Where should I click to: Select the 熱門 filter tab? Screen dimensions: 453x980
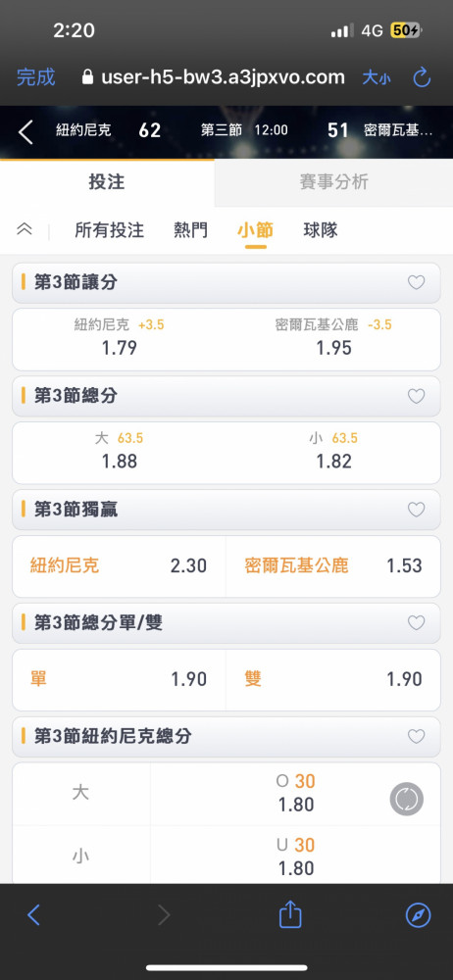(x=190, y=230)
